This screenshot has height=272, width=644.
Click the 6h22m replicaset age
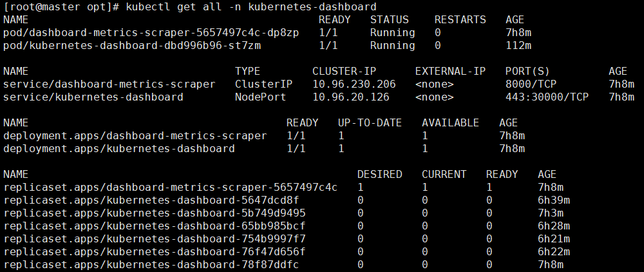[x=554, y=252]
